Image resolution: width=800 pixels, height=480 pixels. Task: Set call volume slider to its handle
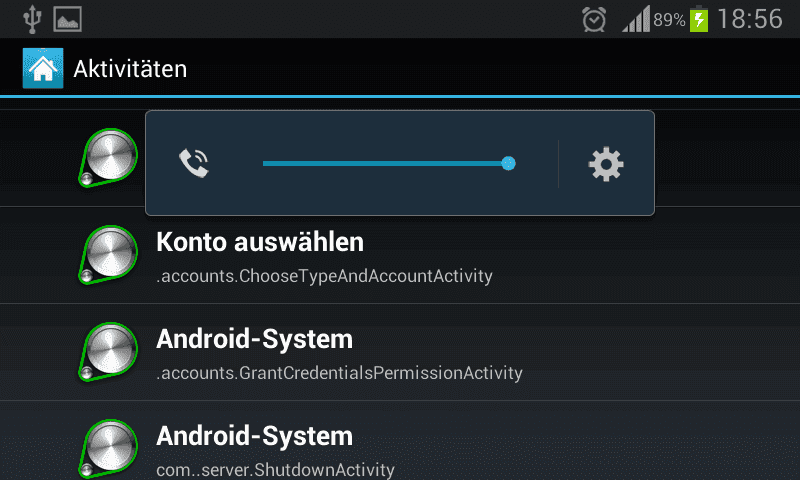click(508, 163)
